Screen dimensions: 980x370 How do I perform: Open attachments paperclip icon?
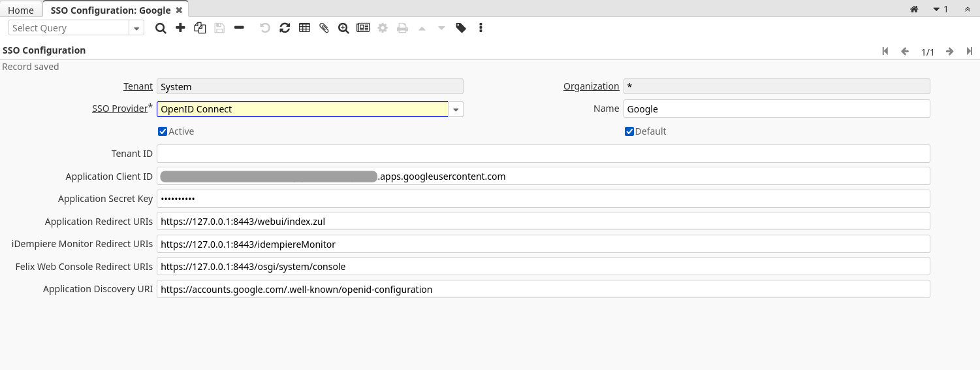pos(324,28)
